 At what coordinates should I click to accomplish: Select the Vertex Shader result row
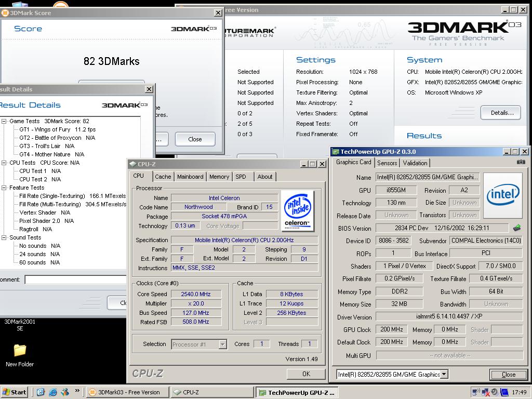pos(45,212)
